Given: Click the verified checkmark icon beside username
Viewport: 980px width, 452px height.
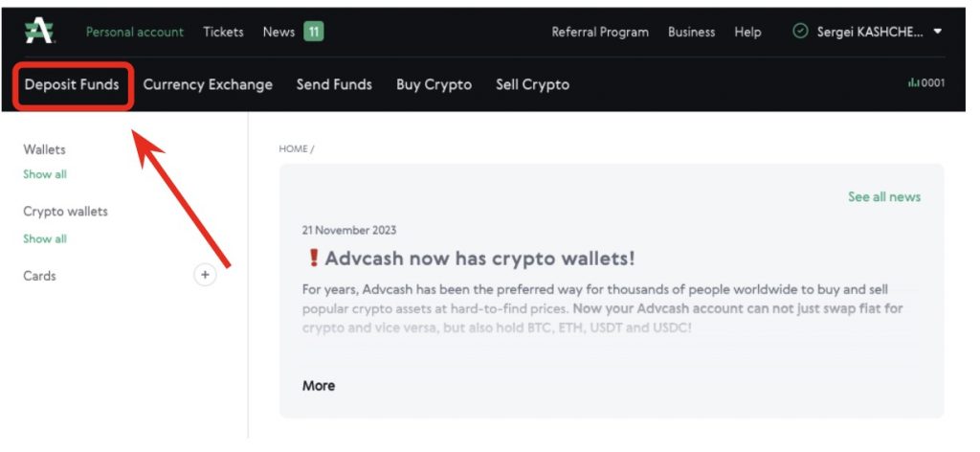Looking at the screenshot, I should pos(800,32).
